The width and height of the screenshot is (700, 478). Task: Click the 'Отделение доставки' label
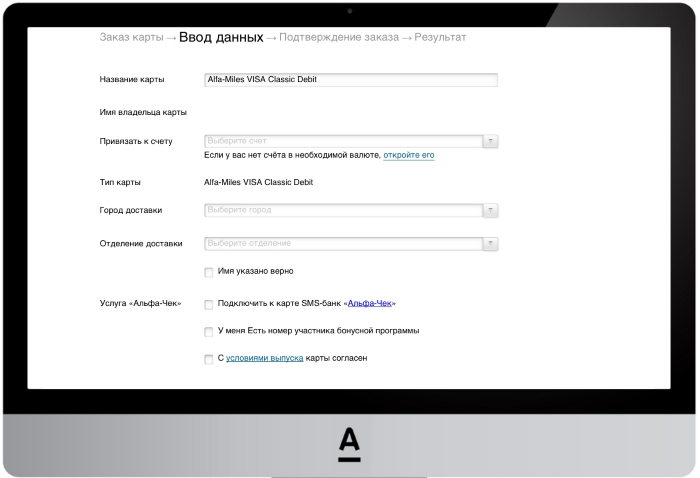coord(141,244)
